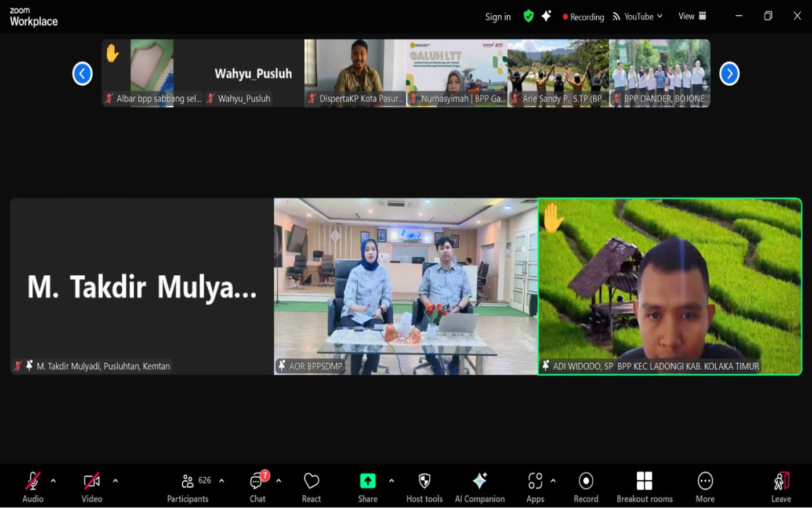Click Sign in at the top

498,17
